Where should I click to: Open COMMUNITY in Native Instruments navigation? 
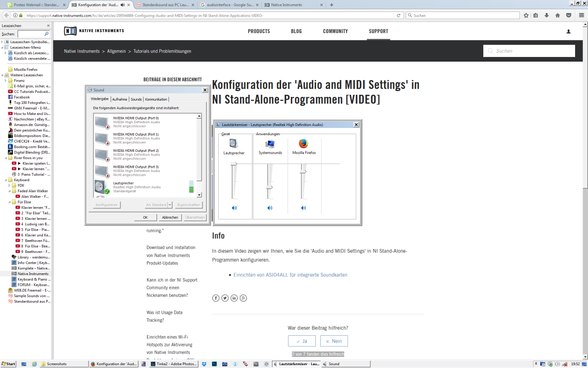335,31
